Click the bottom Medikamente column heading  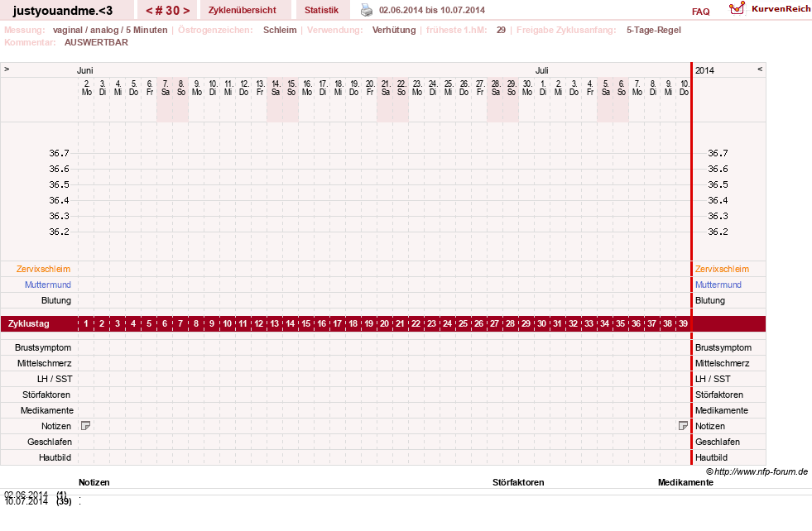685,482
